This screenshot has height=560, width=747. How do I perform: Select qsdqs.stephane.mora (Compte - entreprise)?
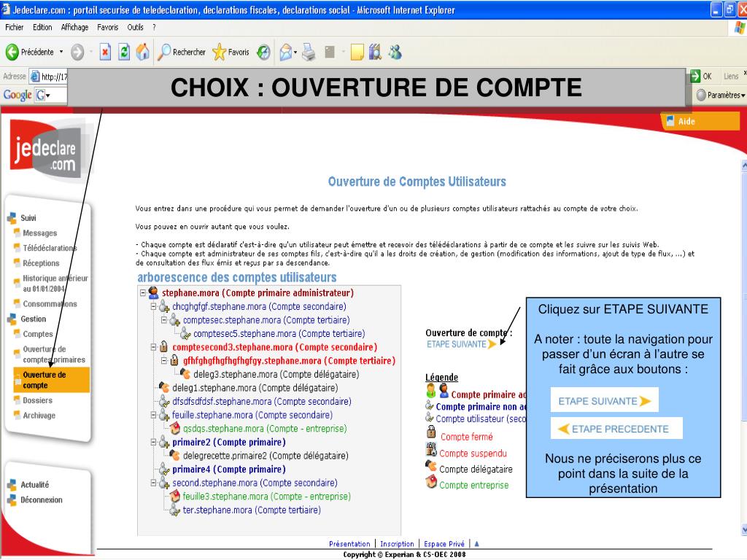click(265, 429)
